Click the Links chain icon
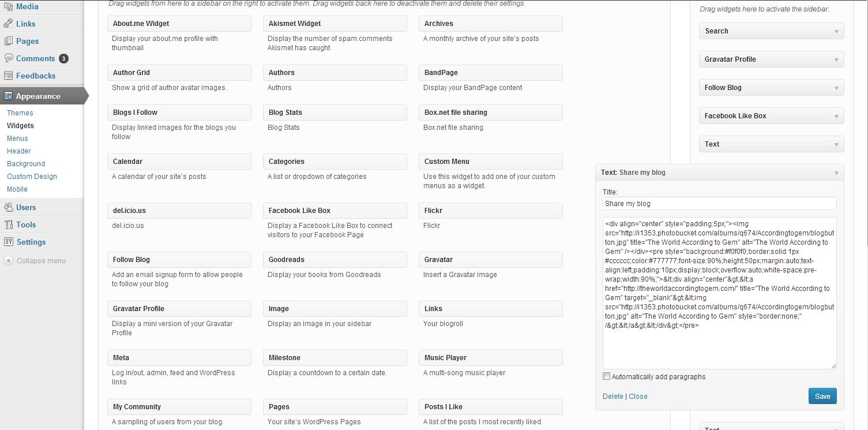 (x=9, y=24)
